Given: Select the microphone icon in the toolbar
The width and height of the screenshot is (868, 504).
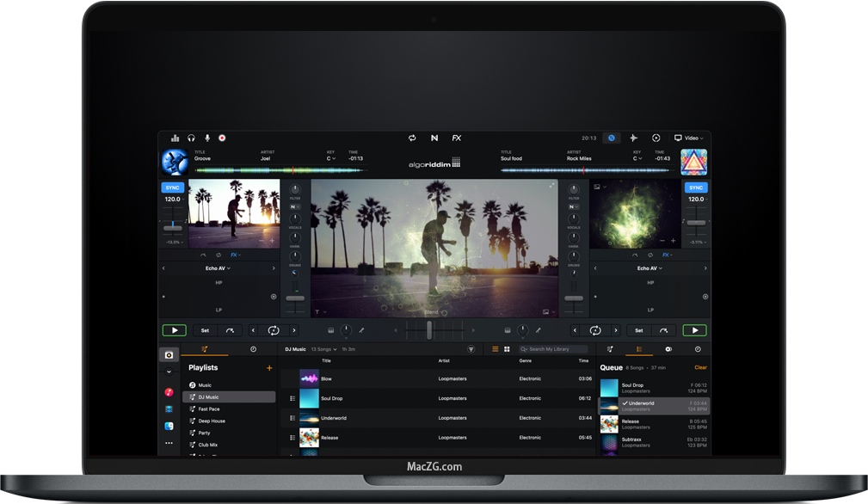Looking at the screenshot, I should (x=206, y=138).
